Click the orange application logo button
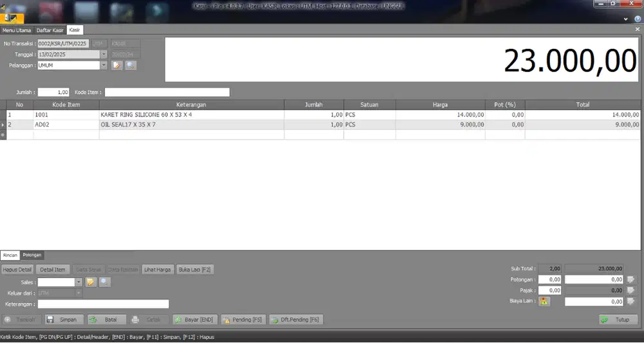 13,17
